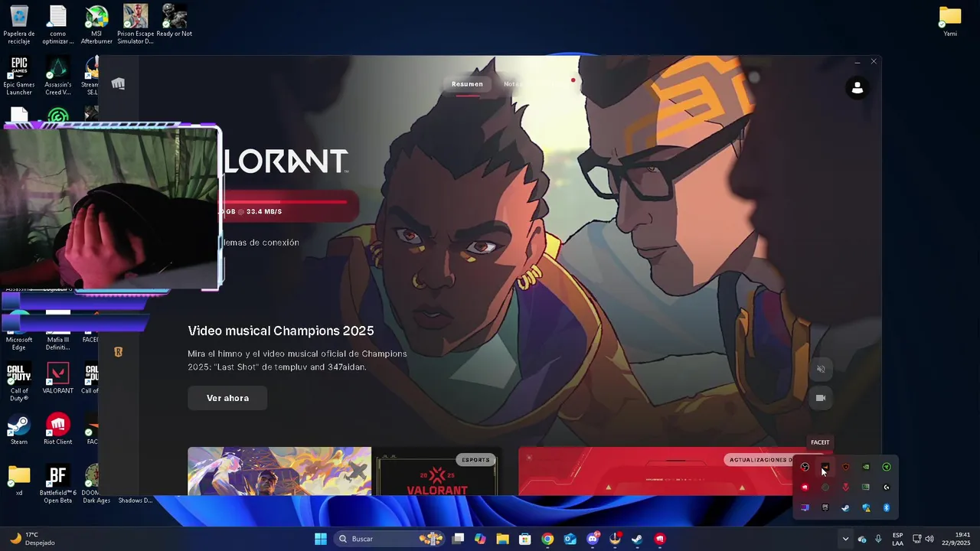Viewport: 980px width, 551px height.
Task: Collapse the hidden tray icons chevron
Action: tap(845, 539)
